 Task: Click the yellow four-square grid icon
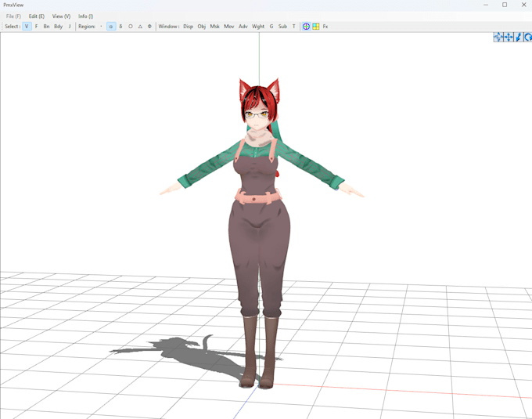(x=316, y=27)
